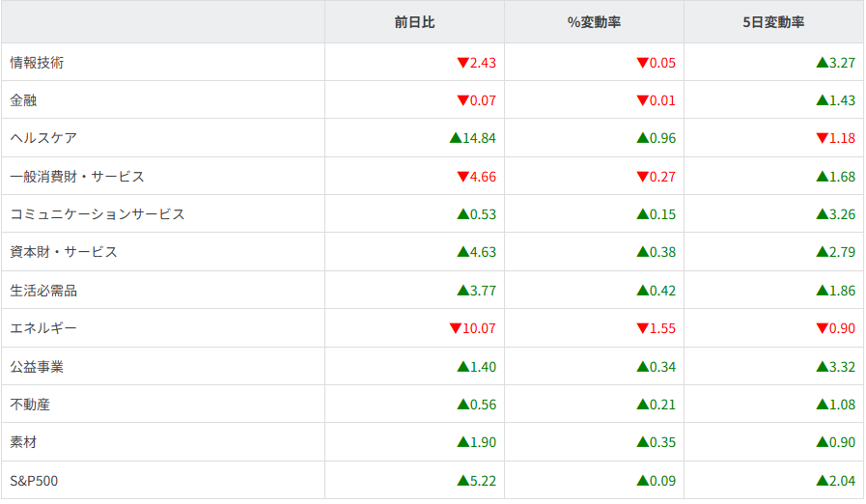
Task: Open the 金融 sector row label
Action: click(23, 100)
